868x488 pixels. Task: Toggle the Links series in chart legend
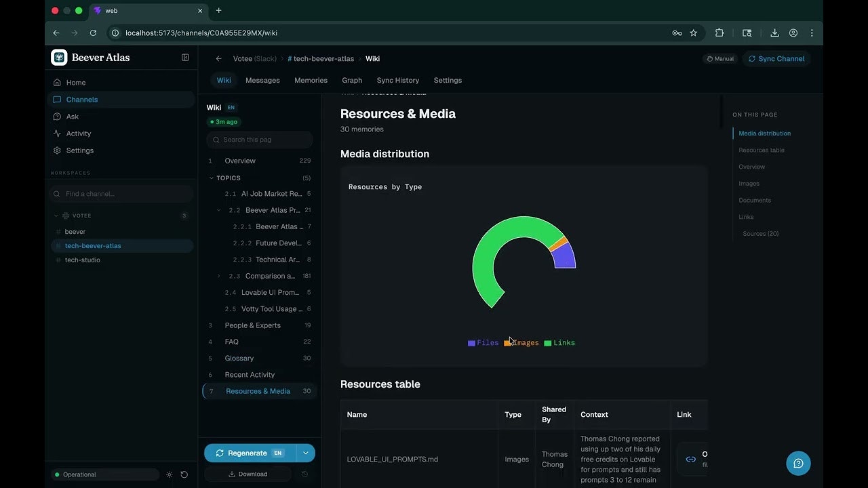pos(559,343)
